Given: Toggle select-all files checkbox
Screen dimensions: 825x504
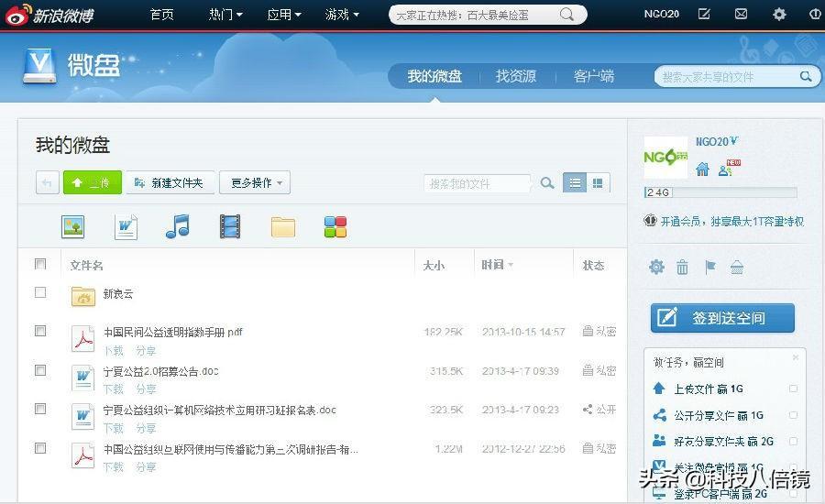Looking at the screenshot, I should coord(40,264).
